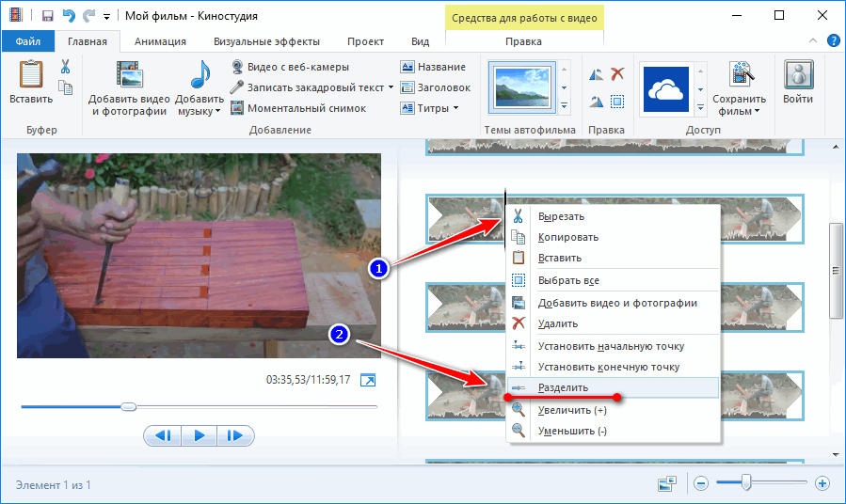Image resolution: width=846 pixels, height=504 pixels.
Task: Choose Установить начальную точку
Action: [x=613, y=346]
